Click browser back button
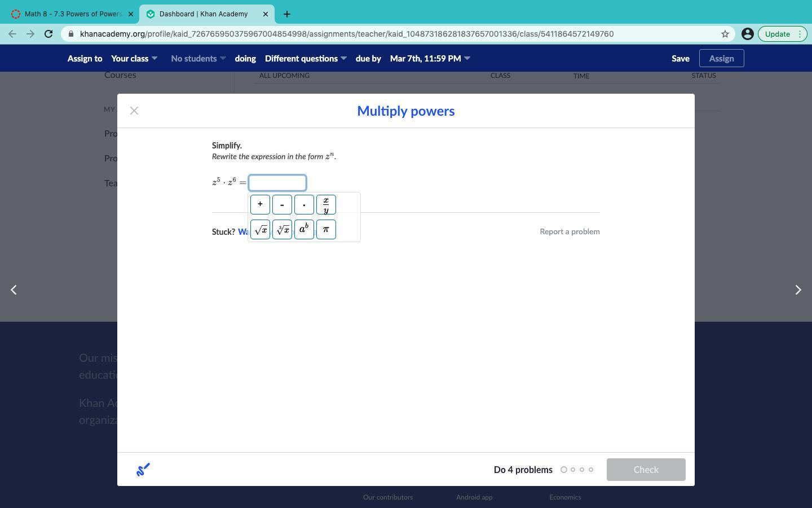Screen dimensions: 812x508 [12, 34]
